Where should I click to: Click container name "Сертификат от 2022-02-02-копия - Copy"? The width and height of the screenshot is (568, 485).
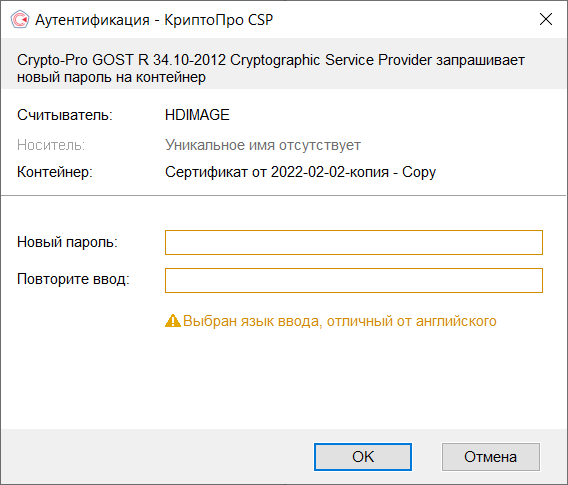click(300, 172)
